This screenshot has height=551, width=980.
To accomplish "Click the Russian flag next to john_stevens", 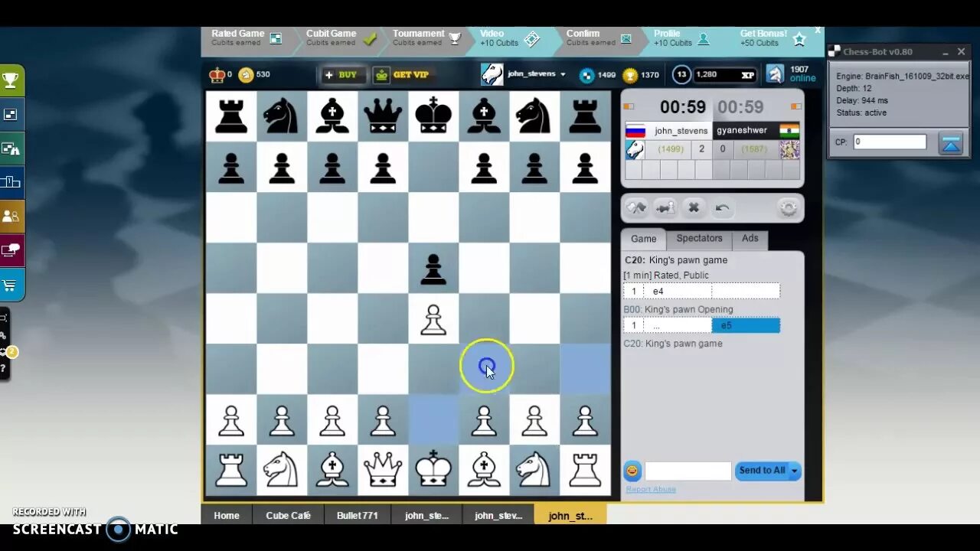I will pyautogui.click(x=635, y=130).
